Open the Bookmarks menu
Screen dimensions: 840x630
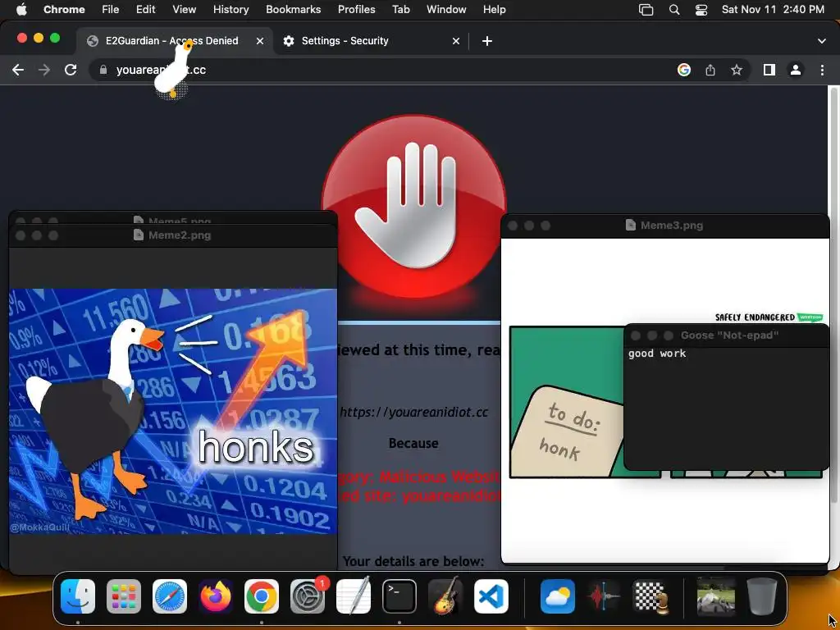click(x=293, y=9)
